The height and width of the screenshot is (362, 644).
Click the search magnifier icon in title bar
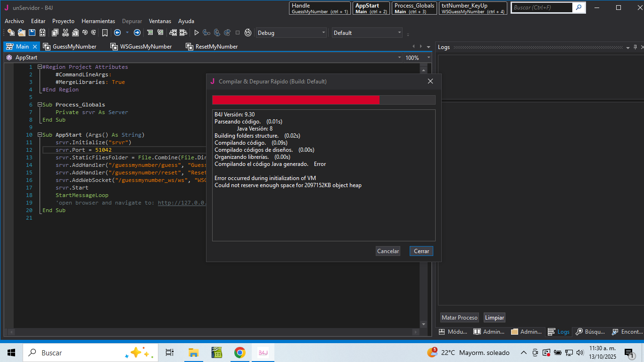578,8
